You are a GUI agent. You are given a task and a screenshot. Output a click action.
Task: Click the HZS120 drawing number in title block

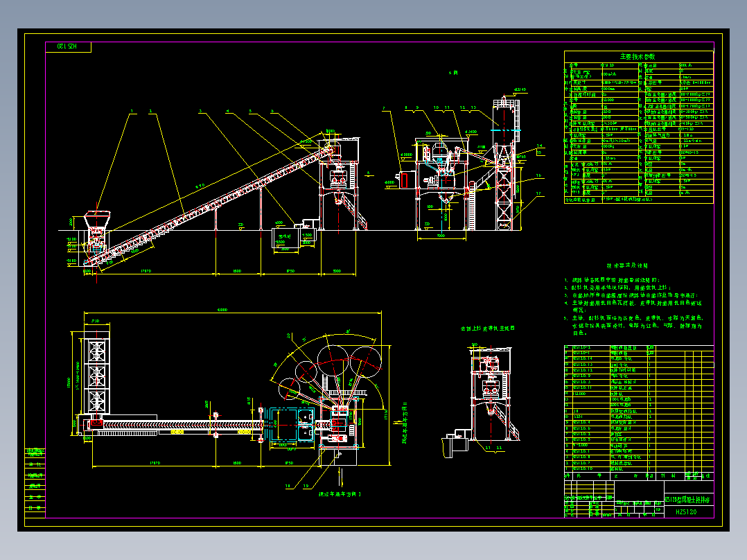point(686,512)
